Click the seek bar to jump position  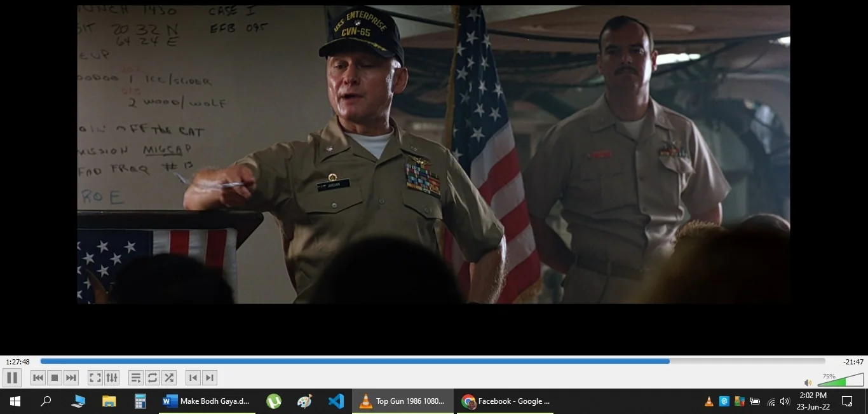click(x=433, y=361)
